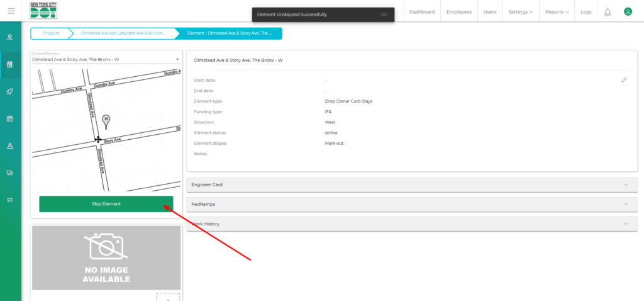Click the edit pencil icon
644x301 pixels.
click(624, 80)
